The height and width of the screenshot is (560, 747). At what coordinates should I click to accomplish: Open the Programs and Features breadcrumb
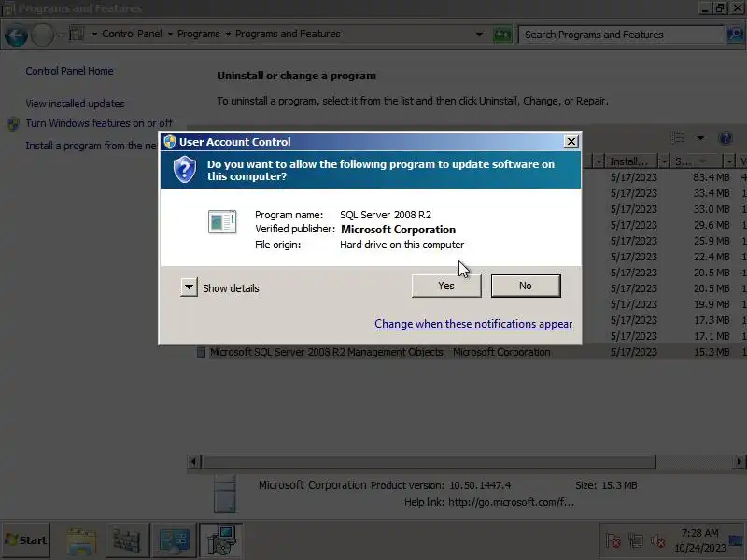(288, 34)
